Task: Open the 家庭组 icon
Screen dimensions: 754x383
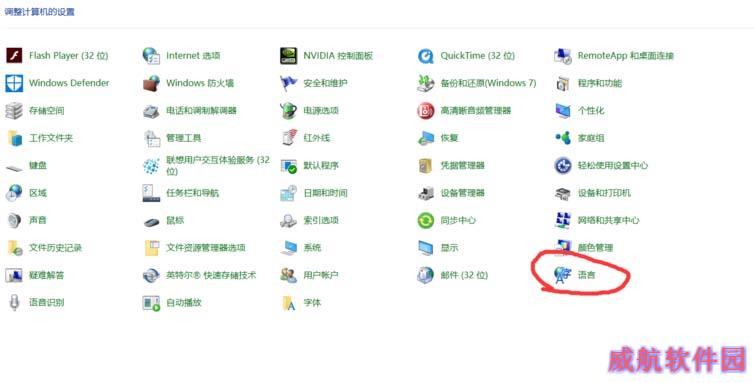Action: coord(563,138)
